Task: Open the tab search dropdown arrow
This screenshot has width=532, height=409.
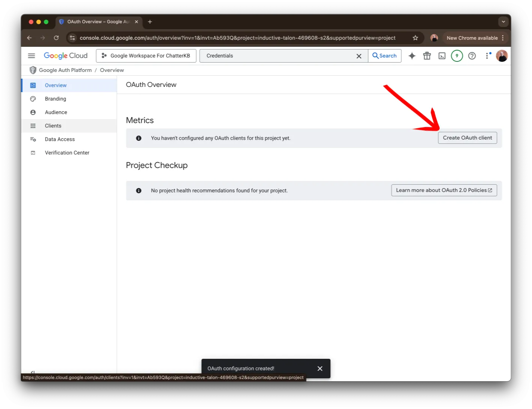Action: 504,22
